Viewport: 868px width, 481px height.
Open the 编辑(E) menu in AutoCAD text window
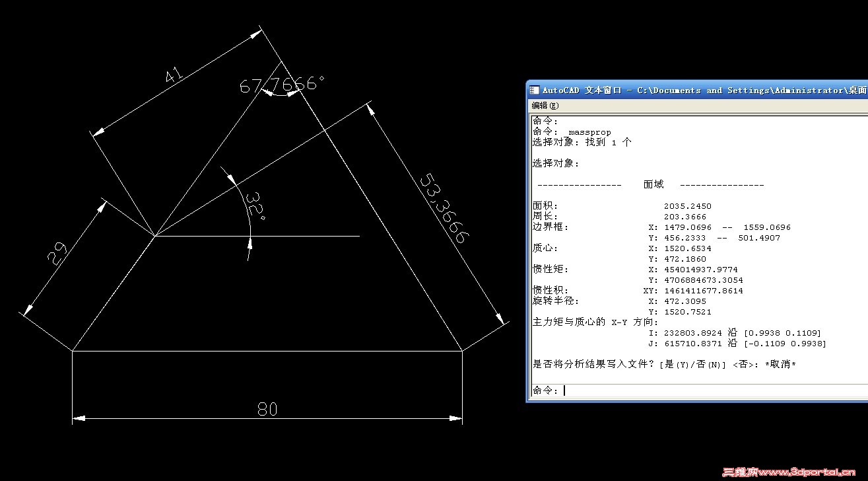tap(545, 106)
